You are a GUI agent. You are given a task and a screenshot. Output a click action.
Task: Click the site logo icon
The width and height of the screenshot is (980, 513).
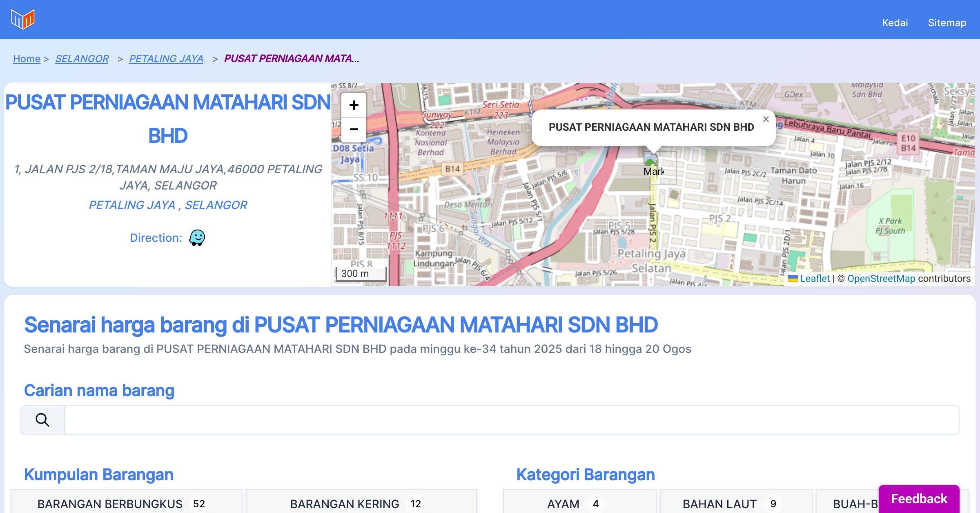[23, 19]
